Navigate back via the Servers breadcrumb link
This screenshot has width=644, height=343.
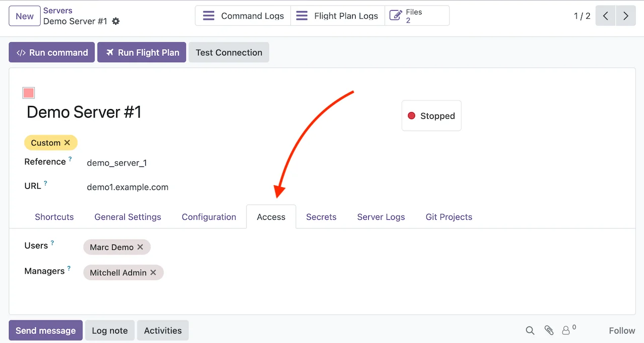point(57,10)
